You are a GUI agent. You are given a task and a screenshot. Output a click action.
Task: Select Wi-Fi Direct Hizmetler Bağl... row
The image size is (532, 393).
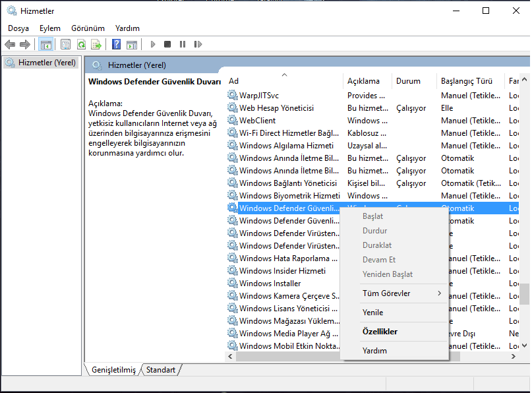(x=372, y=133)
